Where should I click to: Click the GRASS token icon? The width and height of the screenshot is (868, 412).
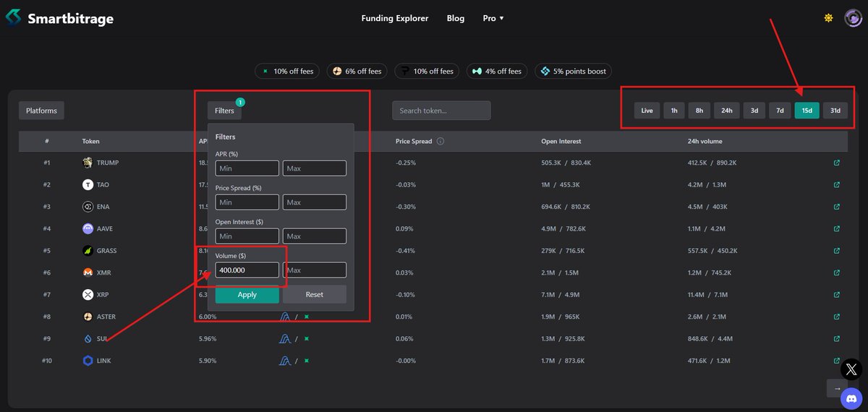click(88, 251)
